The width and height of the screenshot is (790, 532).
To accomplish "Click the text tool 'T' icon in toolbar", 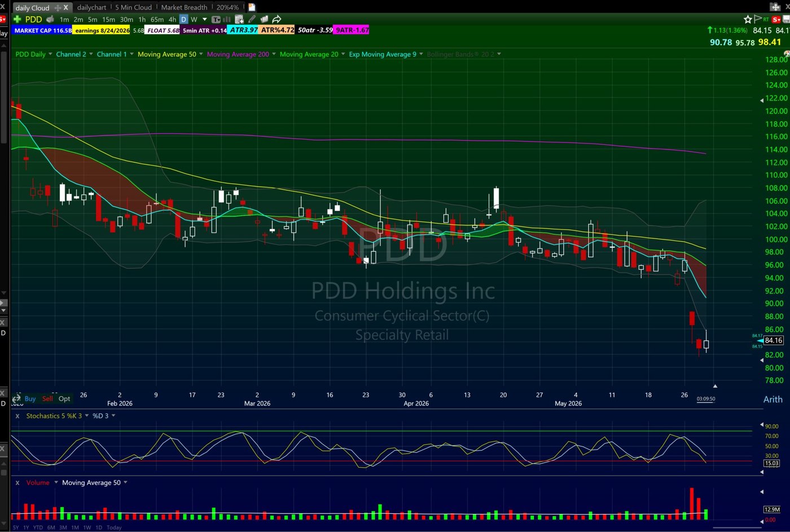I will (x=216, y=19).
